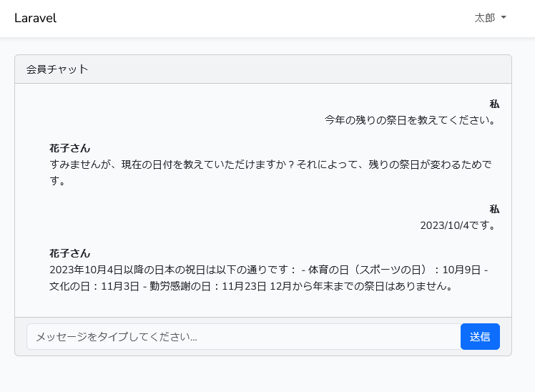Click the Laravel brand link
535x392 pixels.
point(35,18)
